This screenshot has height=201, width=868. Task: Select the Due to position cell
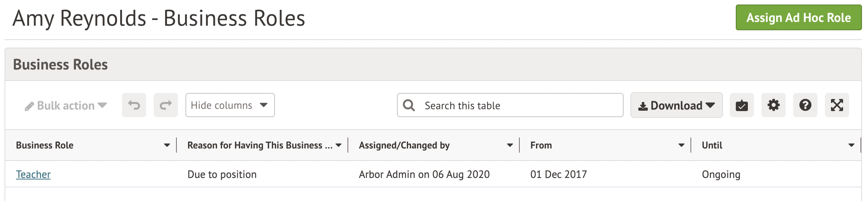coord(222,174)
